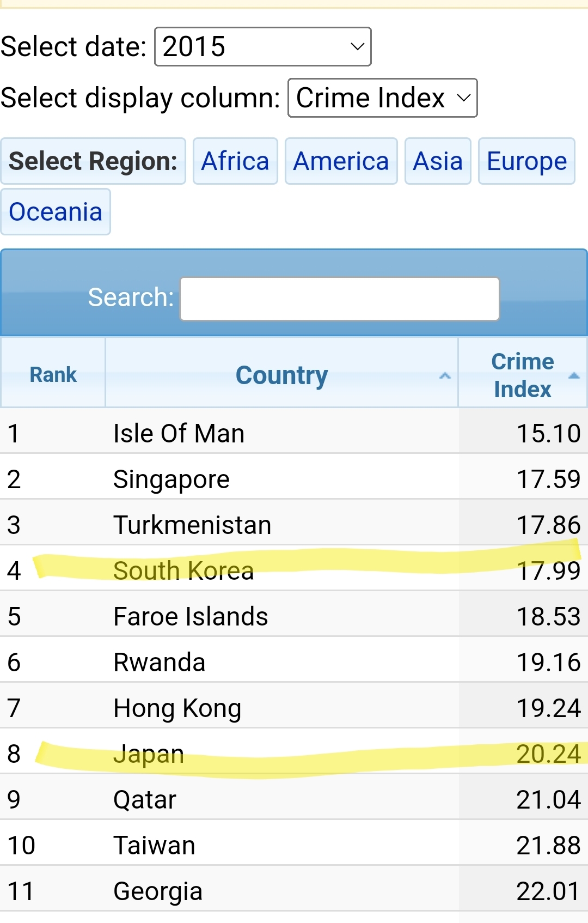Click the sort arrow in Crime Index header
The image size is (588, 923).
(x=574, y=375)
